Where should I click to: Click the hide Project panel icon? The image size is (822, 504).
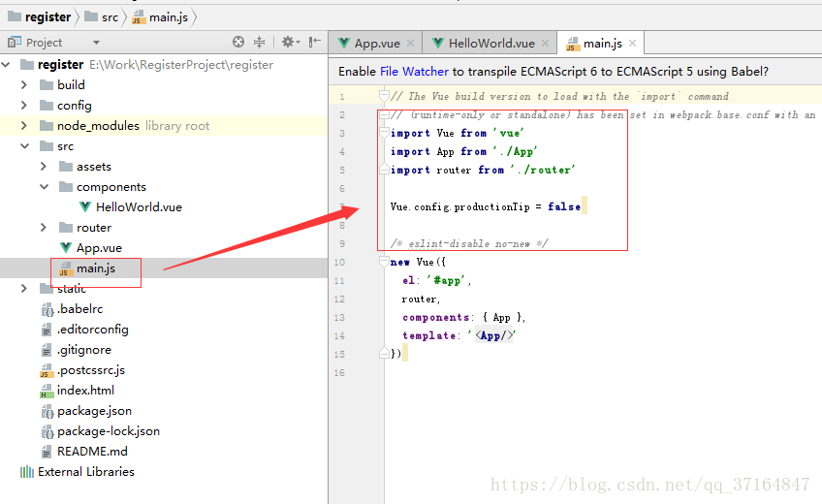coord(314,42)
